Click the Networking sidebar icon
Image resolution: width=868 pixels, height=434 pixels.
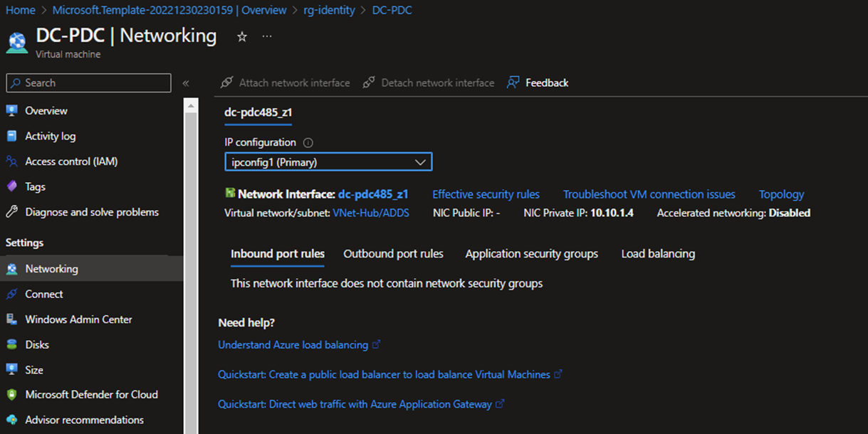(11, 269)
